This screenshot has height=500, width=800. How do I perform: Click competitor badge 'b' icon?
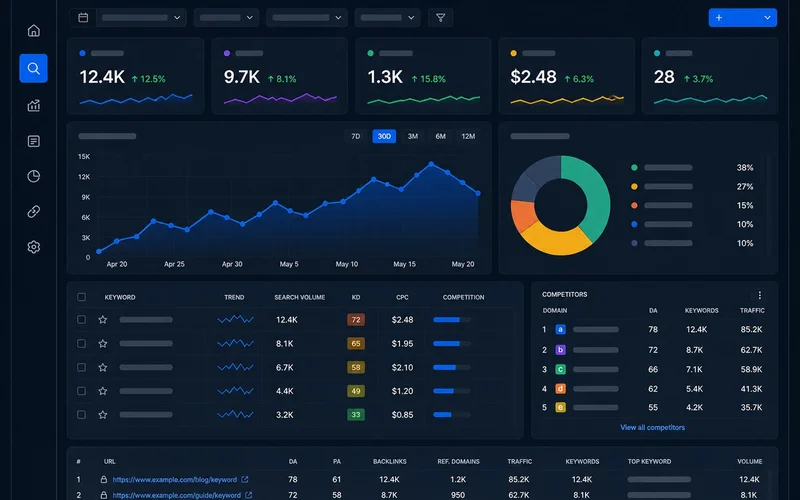(x=560, y=350)
